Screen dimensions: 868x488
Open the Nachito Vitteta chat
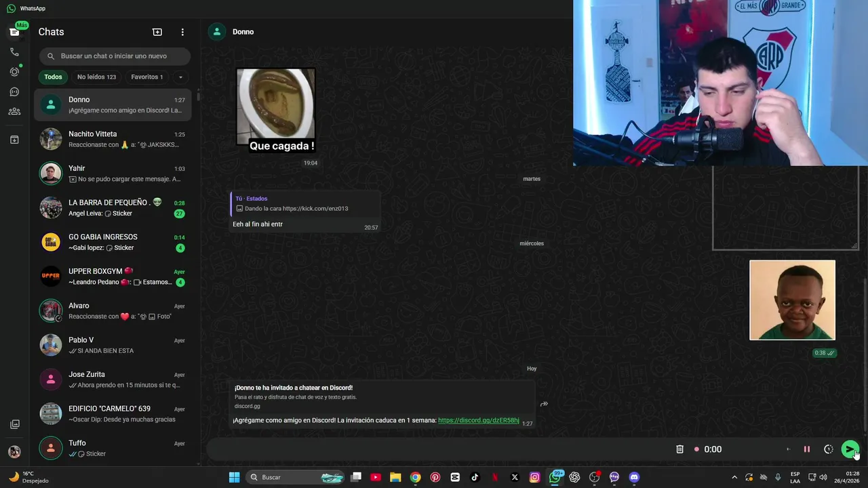113,139
